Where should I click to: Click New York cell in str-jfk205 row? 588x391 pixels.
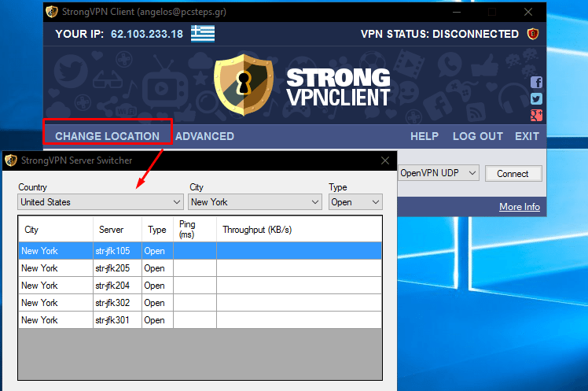click(56, 268)
